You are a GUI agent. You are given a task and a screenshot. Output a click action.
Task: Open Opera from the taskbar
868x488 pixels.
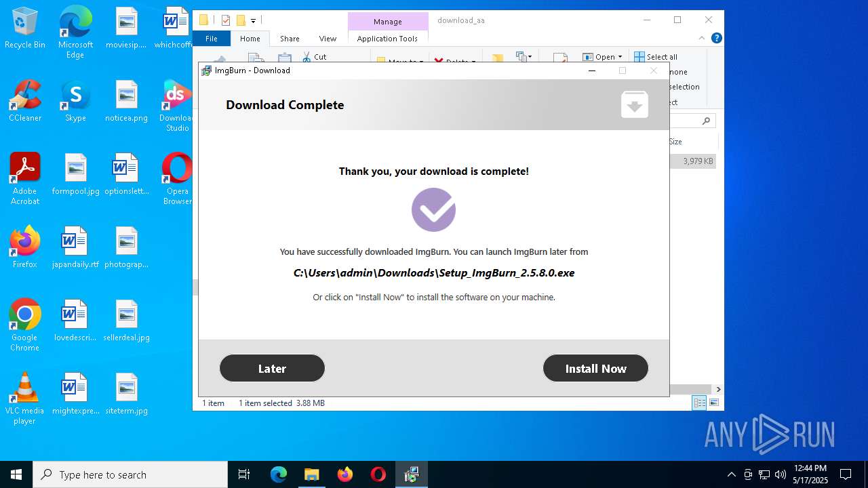[378, 474]
